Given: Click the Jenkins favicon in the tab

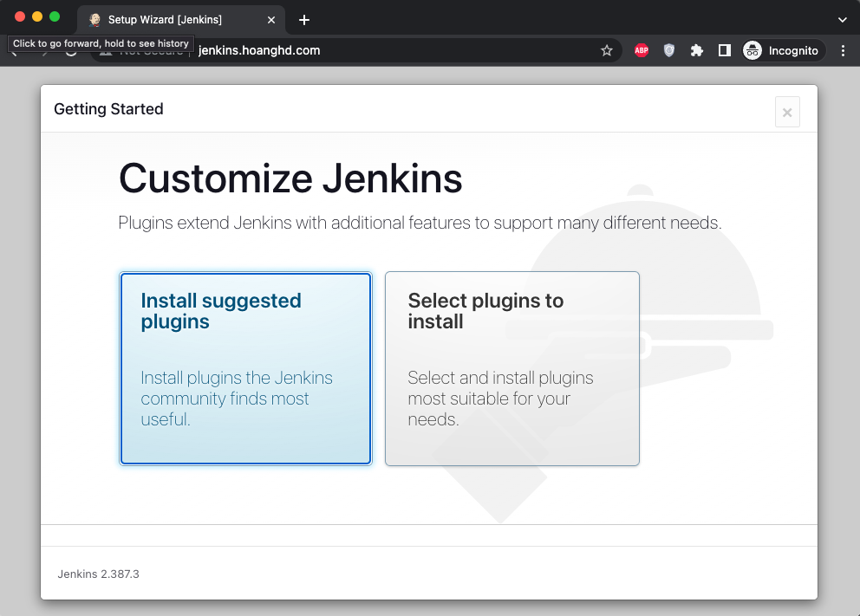Looking at the screenshot, I should tap(94, 20).
